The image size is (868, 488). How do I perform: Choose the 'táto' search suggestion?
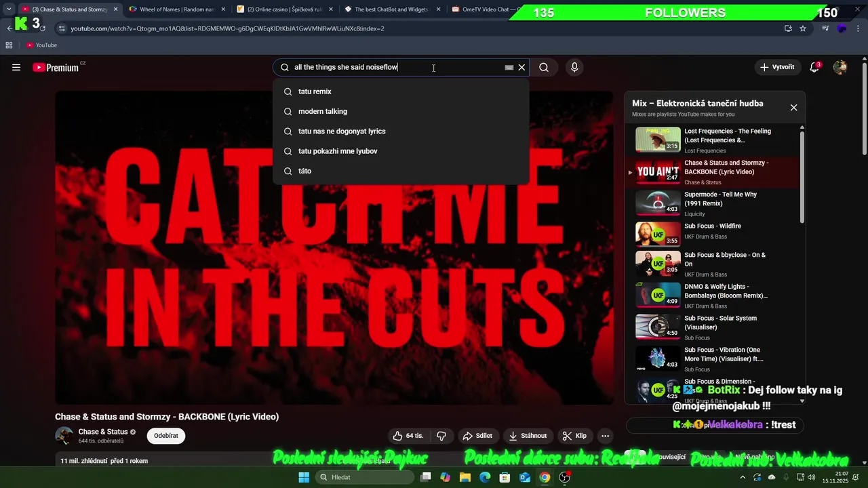click(x=401, y=171)
